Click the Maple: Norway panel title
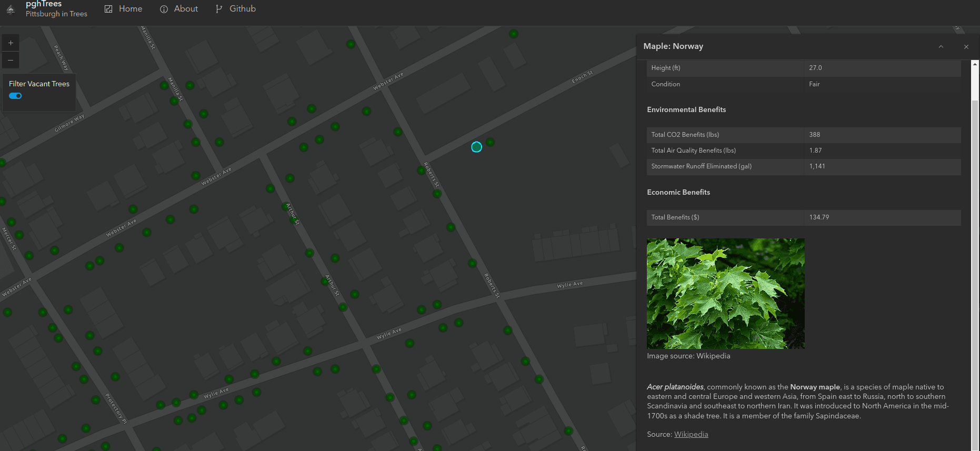980x451 pixels. click(673, 46)
